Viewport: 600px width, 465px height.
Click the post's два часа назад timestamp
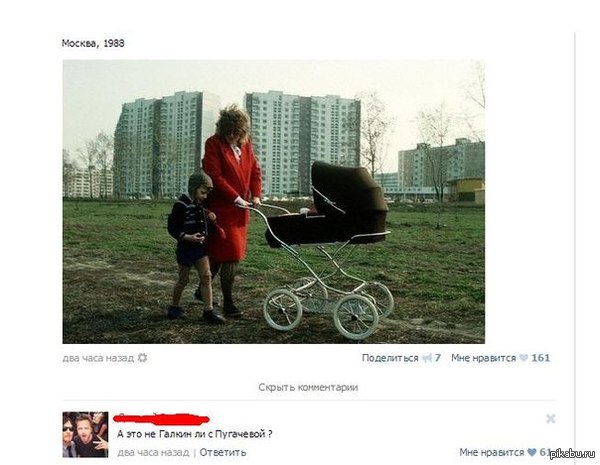pyautogui.click(x=98, y=358)
